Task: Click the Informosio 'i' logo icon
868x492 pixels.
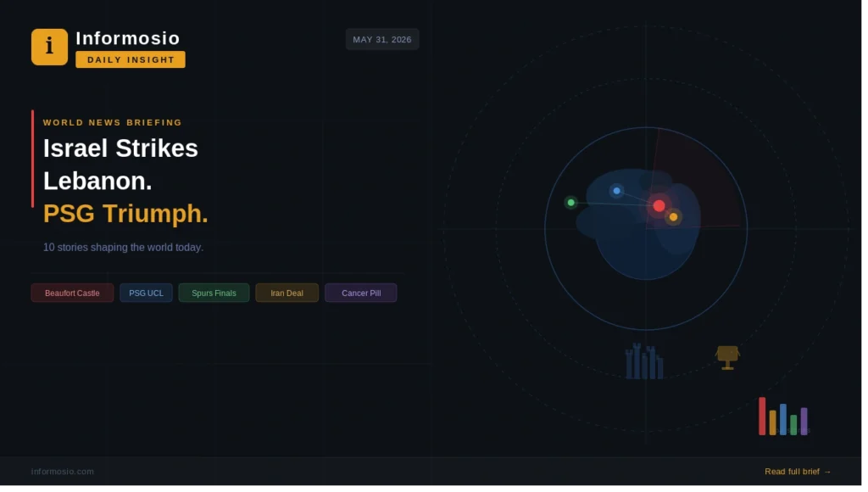Action: tap(50, 48)
